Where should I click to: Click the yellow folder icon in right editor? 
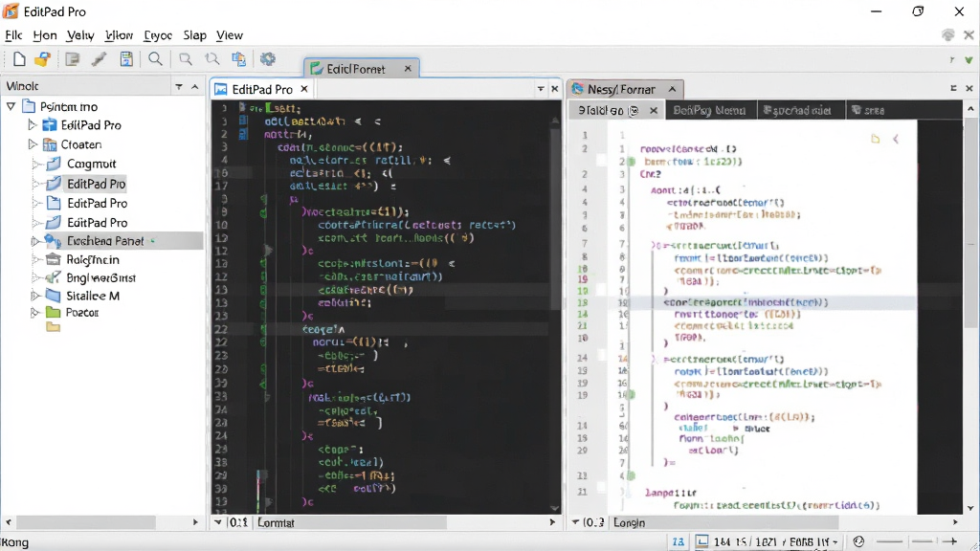click(876, 139)
